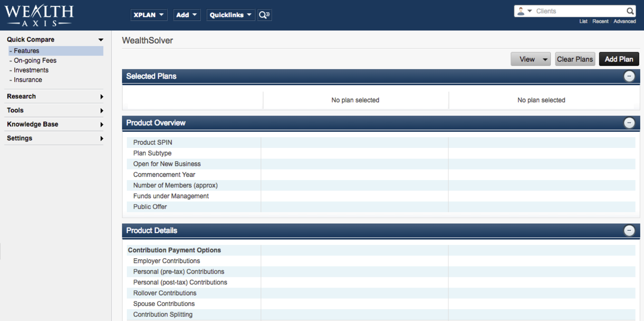Open the Add dropdown menu
Image resolution: width=644 pixels, height=321 pixels.
coord(187,15)
